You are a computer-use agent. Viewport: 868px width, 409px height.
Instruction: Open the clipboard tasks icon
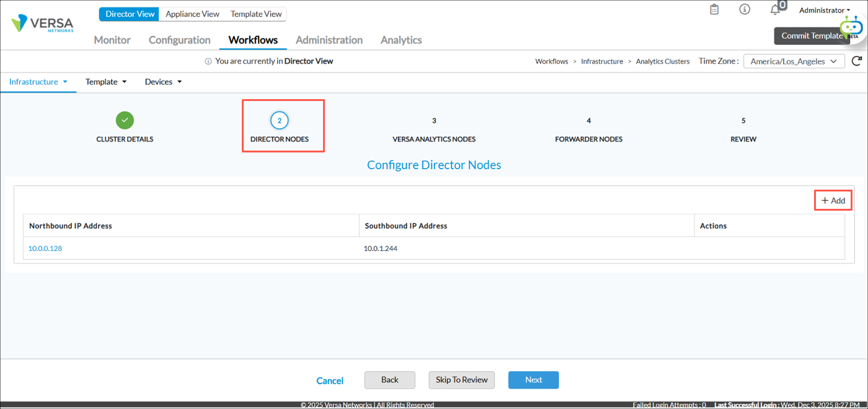pyautogui.click(x=714, y=9)
